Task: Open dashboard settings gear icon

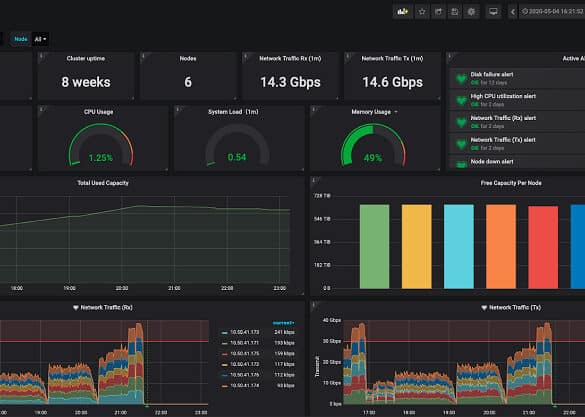Action: click(471, 12)
